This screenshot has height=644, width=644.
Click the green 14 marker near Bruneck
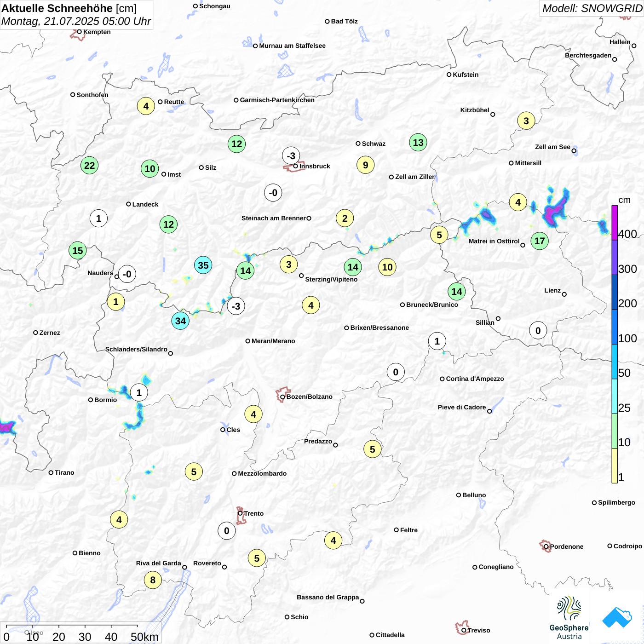(456, 291)
